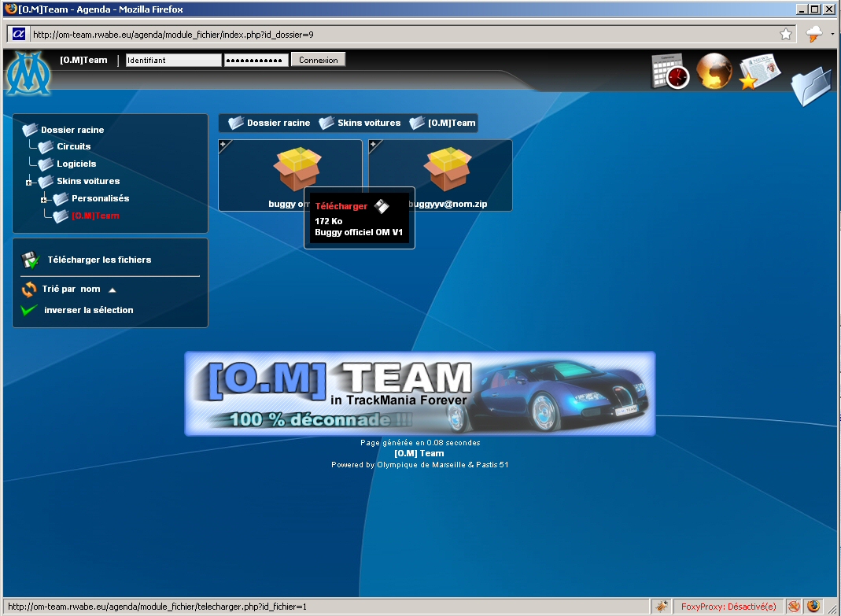Click "Powered by Olympique de Marseille & Pastis 51"
The image size is (841, 616).
(x=420, y=465)
